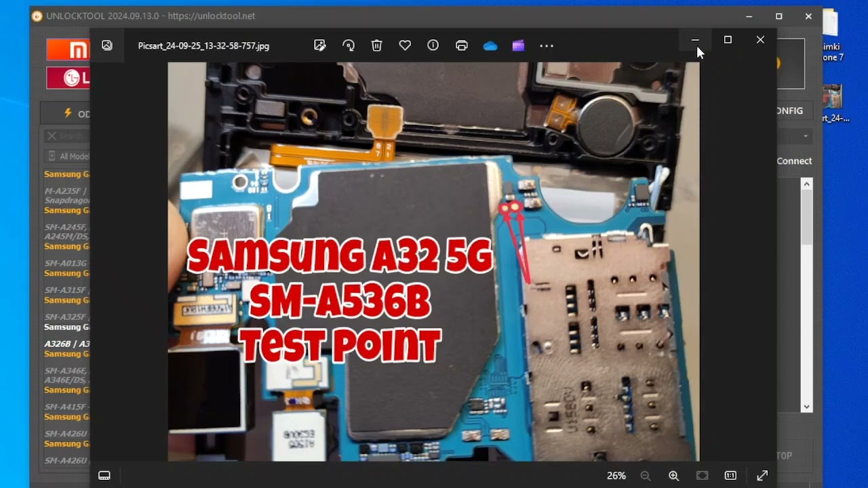Show actual size with the 1:1 icon
The width and height of the screenshot is (868, 488).
[x=730, y=476]
